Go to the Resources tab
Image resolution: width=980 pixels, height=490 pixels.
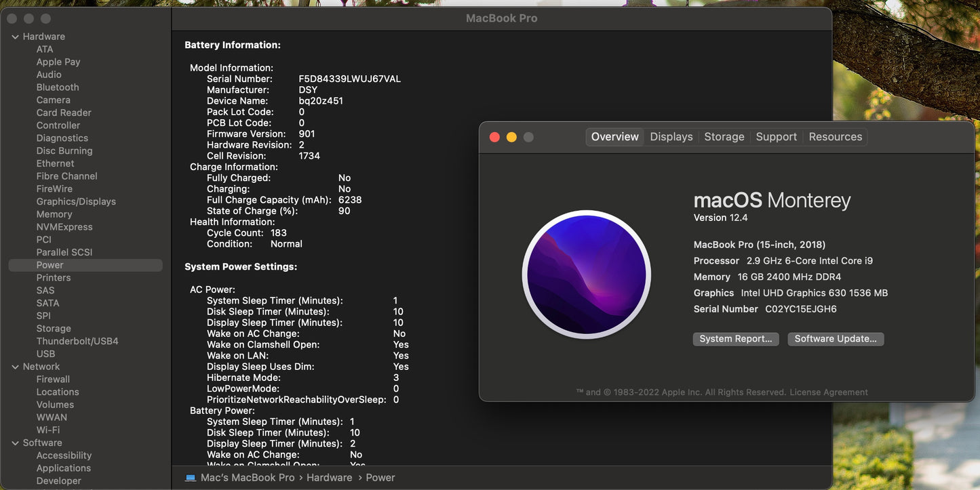(835, 137)
